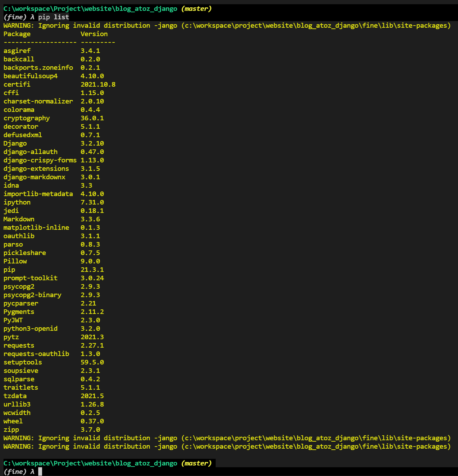Click the 'ipython' package name
Image resolution: width=458 pixels, height=476 pixels.
tap(17, 202)
